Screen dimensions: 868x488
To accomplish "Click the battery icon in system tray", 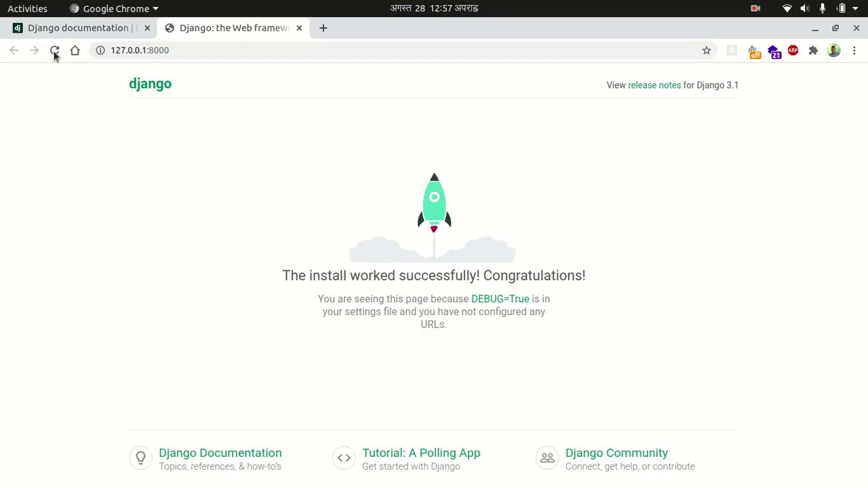I will coord(842,8).
